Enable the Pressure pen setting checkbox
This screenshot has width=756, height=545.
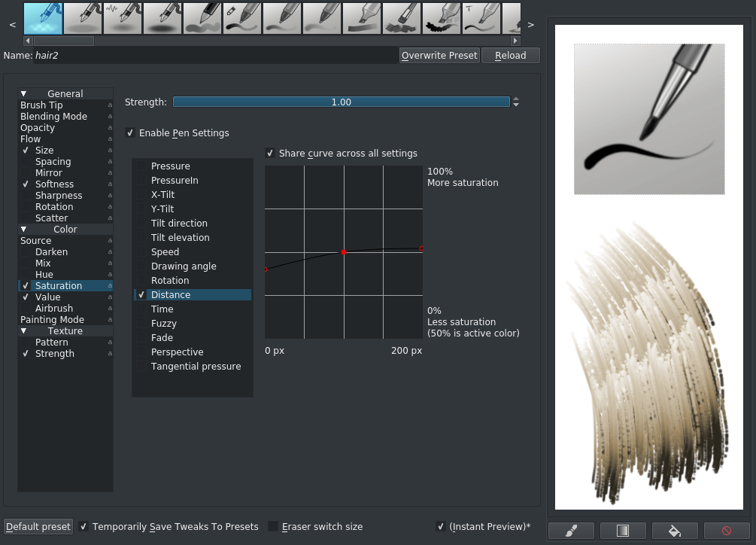(141, 166)
